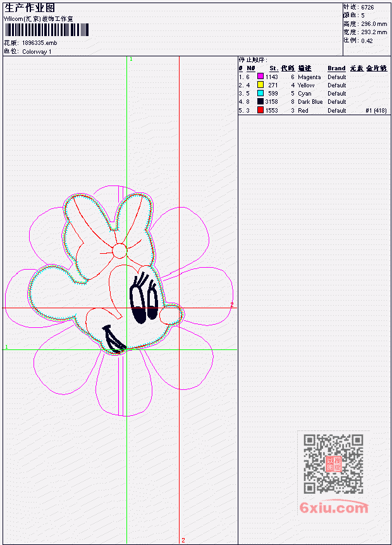The image size is (392, 545).
Task: Click the 'Colorway 1' value
Action: [37, 52]
